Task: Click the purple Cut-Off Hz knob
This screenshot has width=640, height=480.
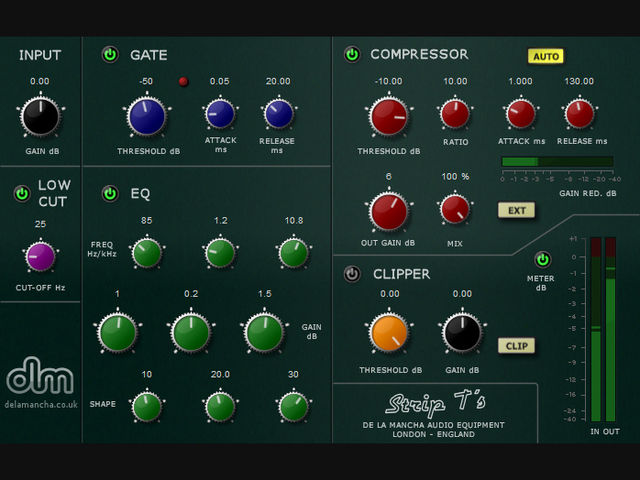Action: click(40, 256)
